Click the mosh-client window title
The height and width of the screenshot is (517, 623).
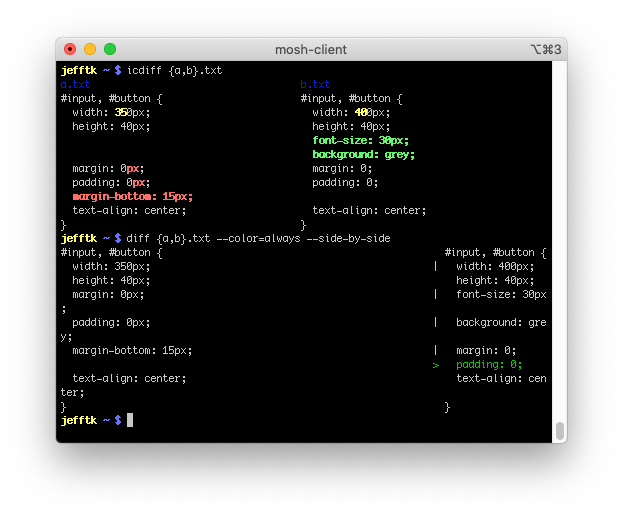(x=310, y=49)
